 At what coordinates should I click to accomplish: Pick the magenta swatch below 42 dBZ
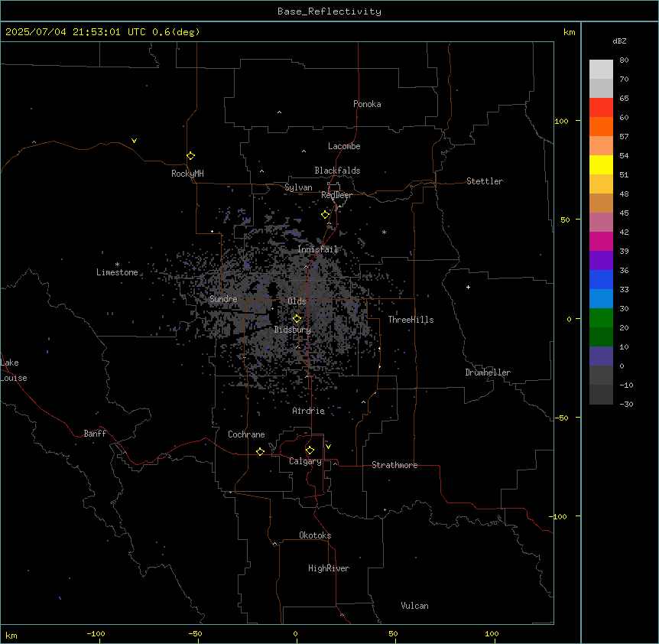coord(601,241)
